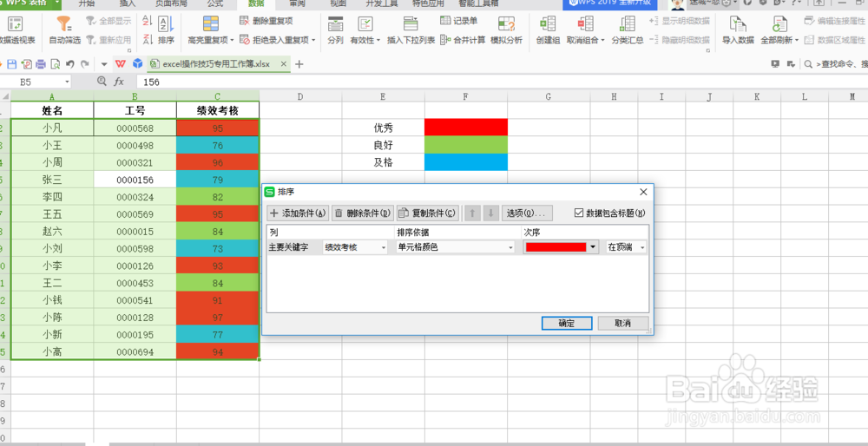Click the blue cube cloud icon
Screen dimensions: 868x446
point(138,64)
